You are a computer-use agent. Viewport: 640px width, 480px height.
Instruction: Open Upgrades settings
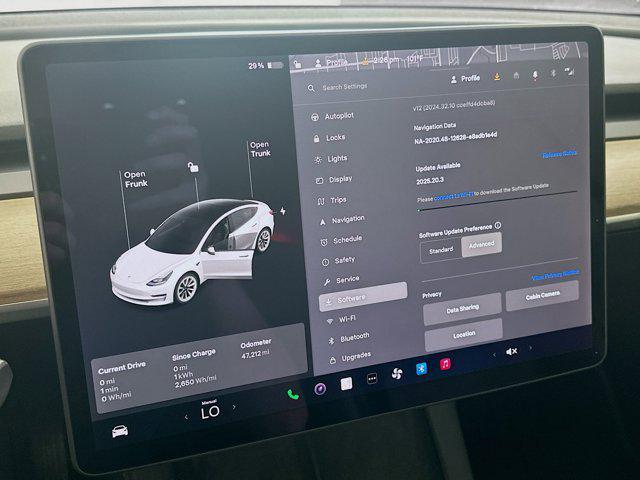point(351,358)
